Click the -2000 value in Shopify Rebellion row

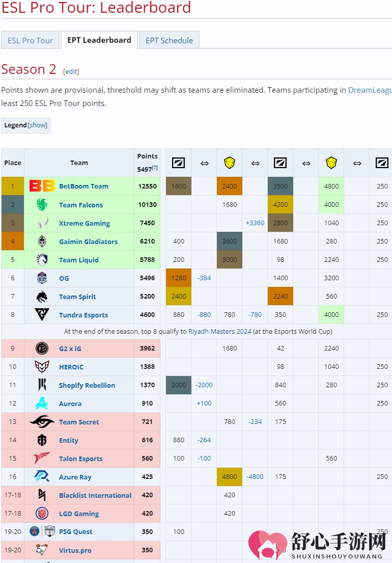[204, 385]
